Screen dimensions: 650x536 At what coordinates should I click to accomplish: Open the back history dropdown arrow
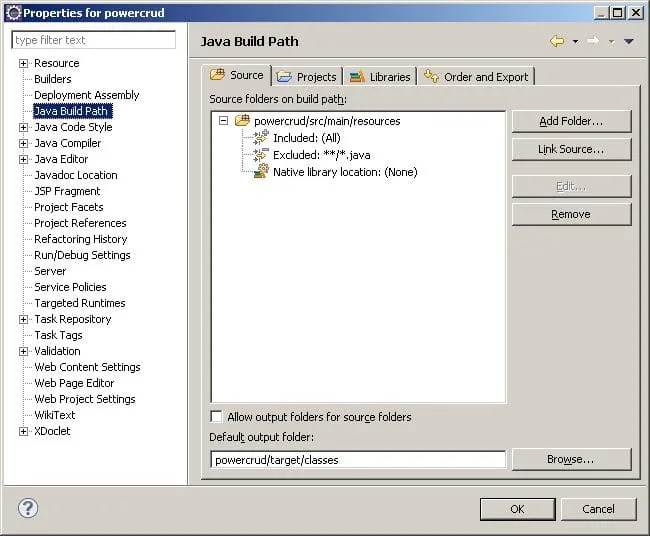click(x=575, y=41)
